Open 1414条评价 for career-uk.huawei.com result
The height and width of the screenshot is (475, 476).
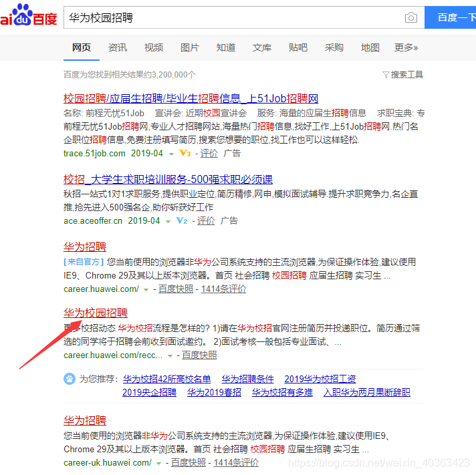coord(236,462)
